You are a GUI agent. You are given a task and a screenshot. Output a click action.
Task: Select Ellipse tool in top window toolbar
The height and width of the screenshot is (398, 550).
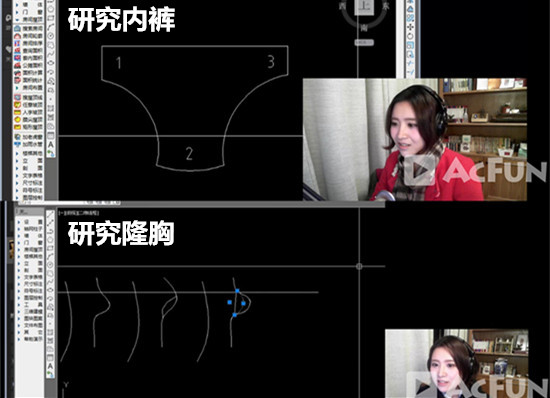(x=51, y=62)
